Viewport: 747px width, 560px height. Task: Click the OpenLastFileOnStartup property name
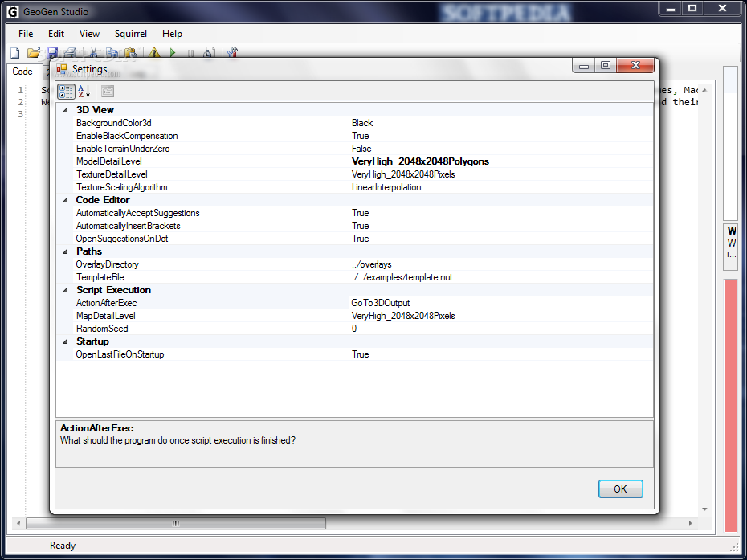[x=120, y=354]
